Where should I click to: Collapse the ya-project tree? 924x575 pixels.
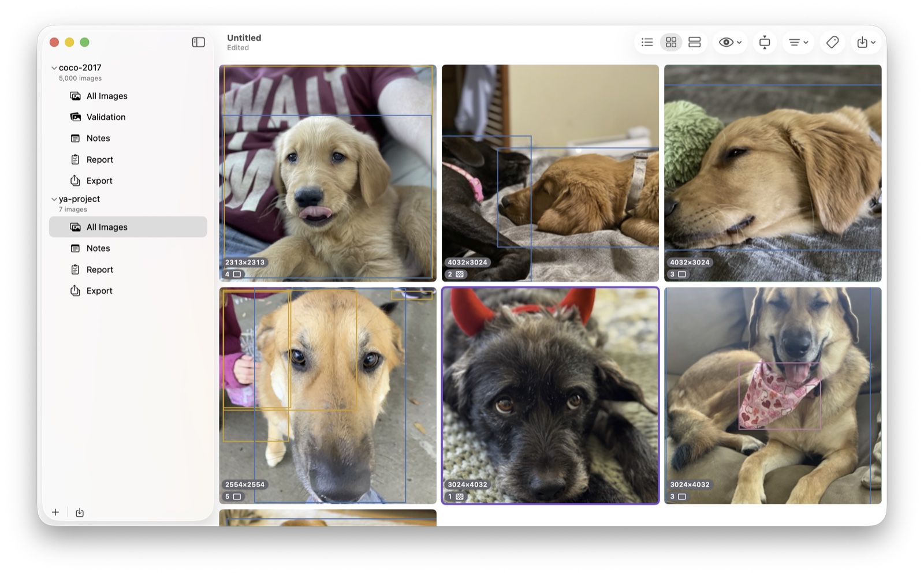click(x=54, y=199)
